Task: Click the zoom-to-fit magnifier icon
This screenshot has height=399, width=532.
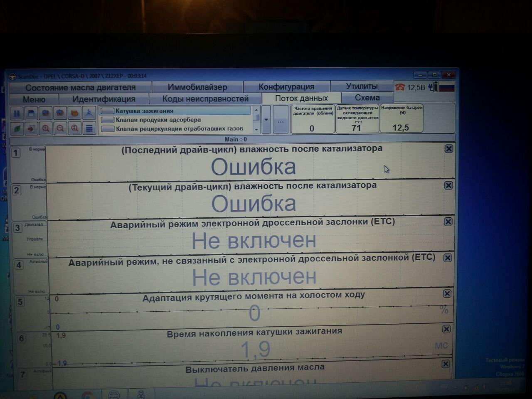Action: tap(75, 128)
